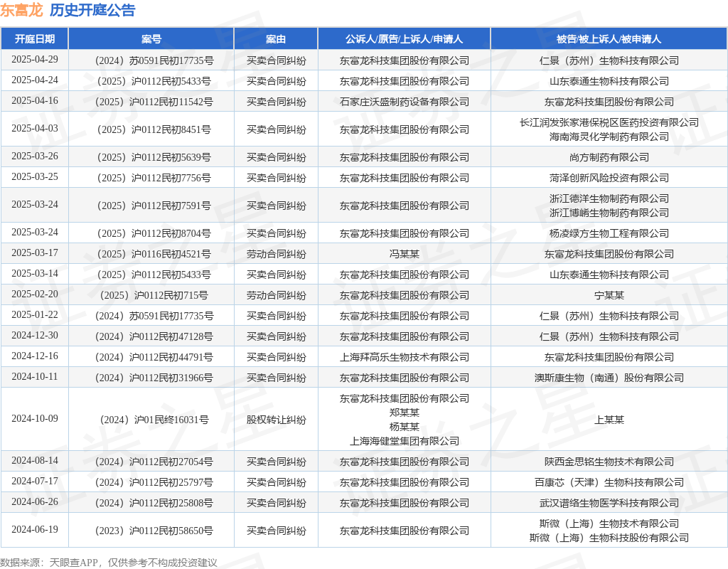Select date cell 2024-08-14
This screenshot has height=569, width=728.
[35, 460]
